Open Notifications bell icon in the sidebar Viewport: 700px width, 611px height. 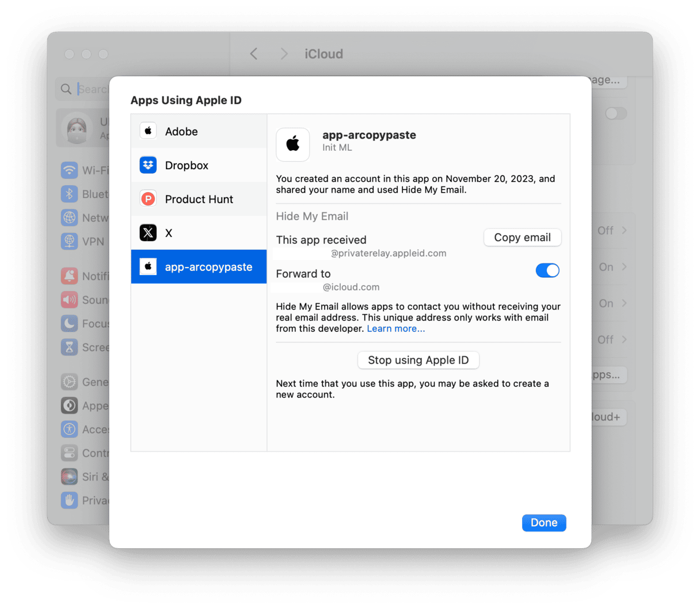coord(69,276)
